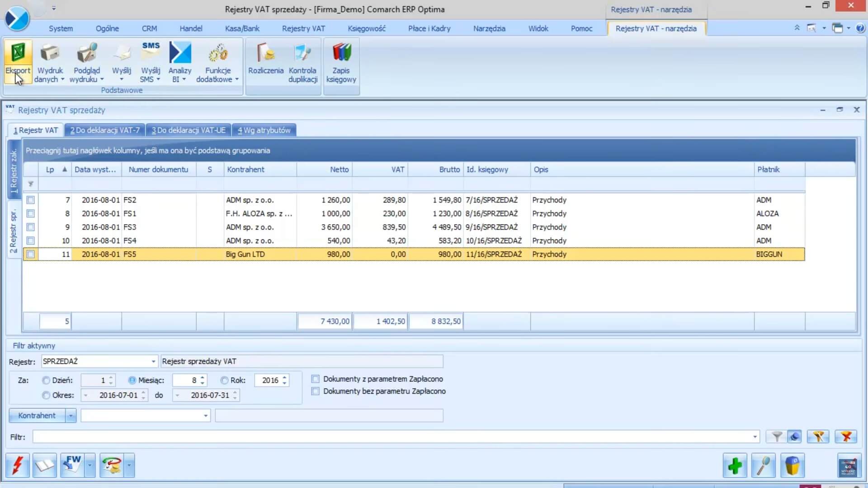This screenshot has width=868, height=488.
Task: Open the Księgowość ribbon menu
Action: point(367,28)
